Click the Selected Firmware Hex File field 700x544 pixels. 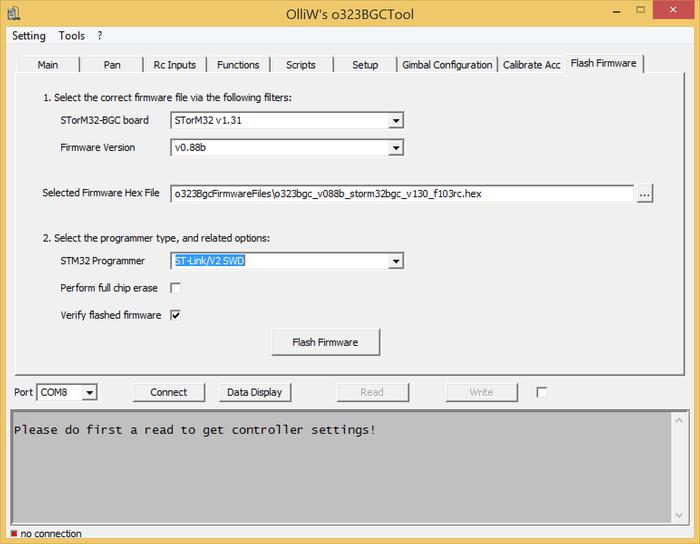click(x=400, y=193)
